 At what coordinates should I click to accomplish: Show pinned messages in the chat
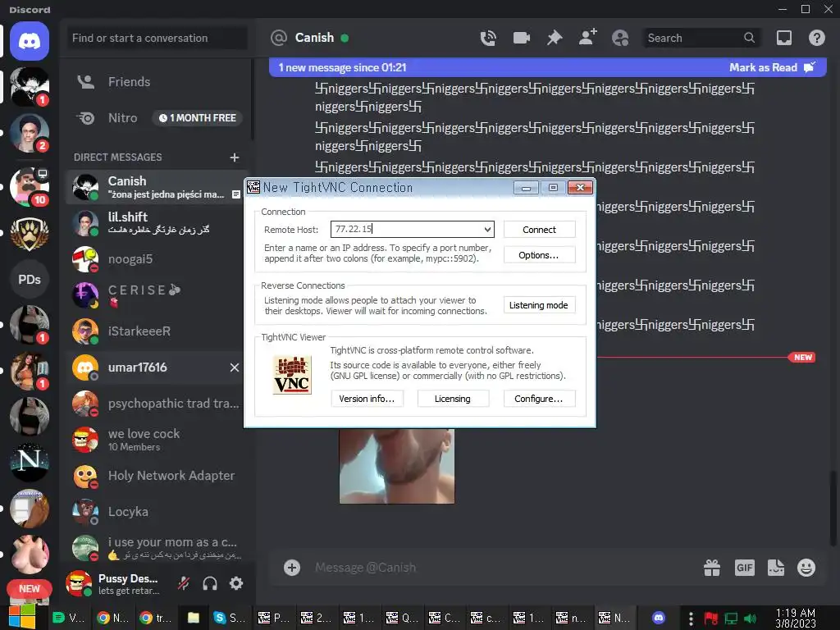[555, 38]
